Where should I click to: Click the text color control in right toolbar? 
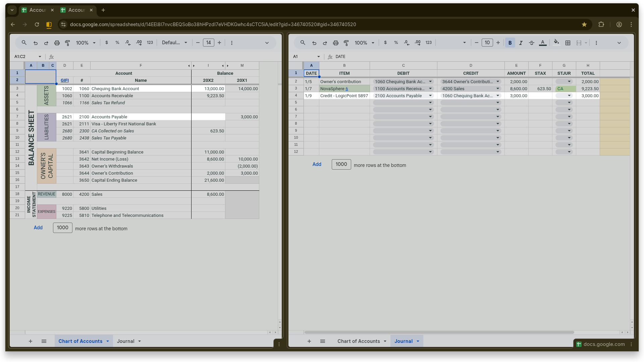click(x=542, y=43)
